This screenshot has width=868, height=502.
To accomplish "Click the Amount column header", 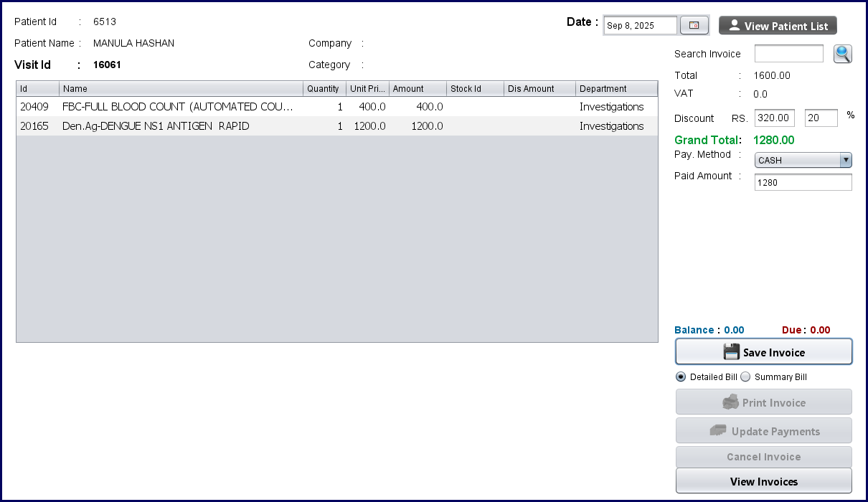I will [418, 89].
